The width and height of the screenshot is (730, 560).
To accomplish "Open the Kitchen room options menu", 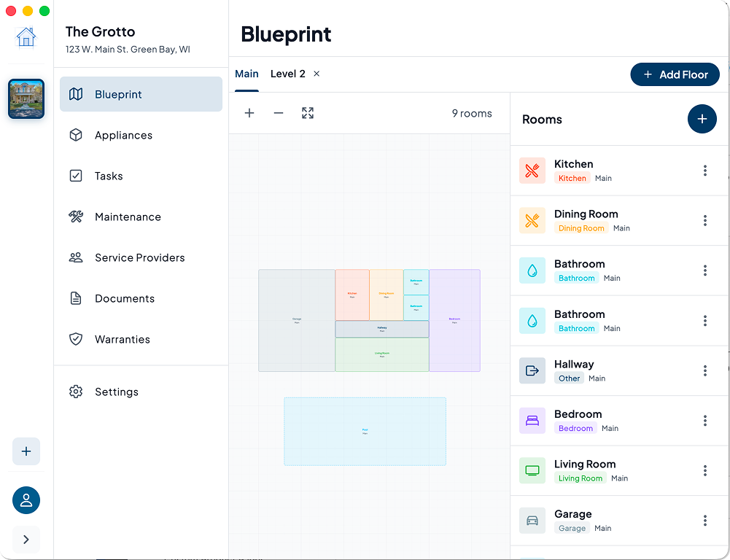I will click(x=704, y=171).
